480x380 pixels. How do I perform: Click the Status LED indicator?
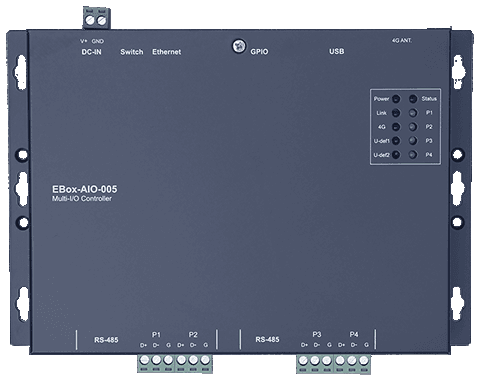click(x=413, y=99)
